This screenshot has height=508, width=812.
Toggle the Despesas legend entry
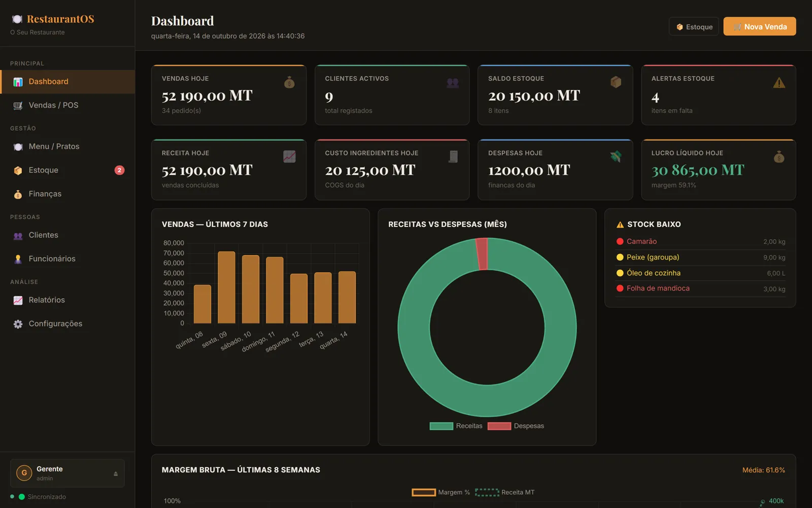point(516,426)
